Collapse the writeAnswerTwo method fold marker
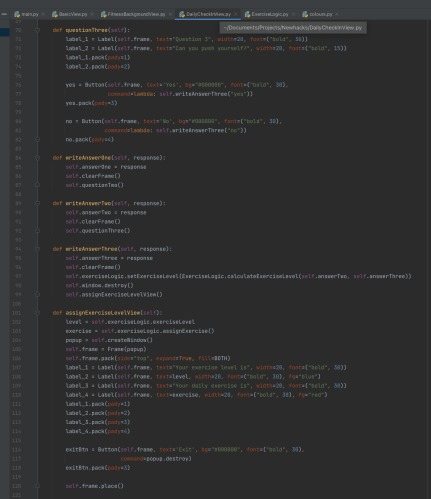 (37, 203)
